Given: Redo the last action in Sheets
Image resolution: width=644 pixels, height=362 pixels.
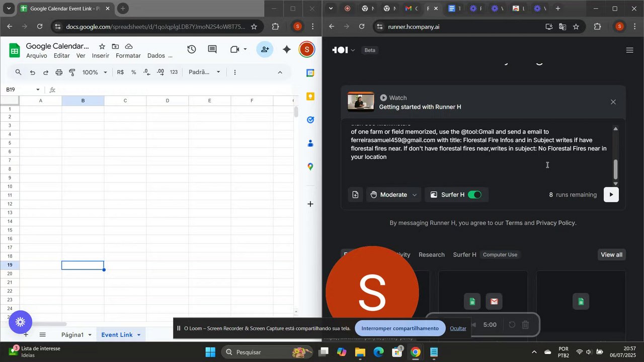Looking at the screenshot, I should coord(46,72).
